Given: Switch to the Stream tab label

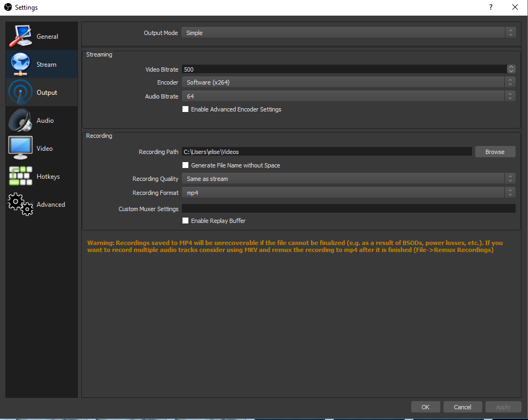Looking at the screenshot, I should 46,64.
